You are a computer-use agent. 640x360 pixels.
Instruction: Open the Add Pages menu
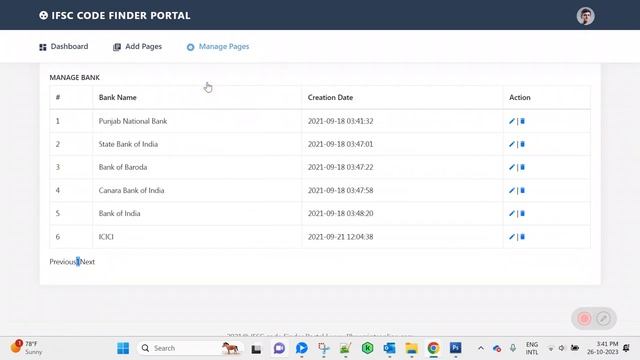point(138,47)
